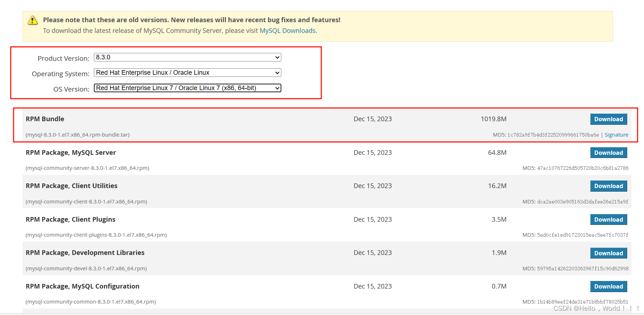Select the RPM Bundle title text
The height and width of the screenshot is (315, 644).
click(45, 119)
